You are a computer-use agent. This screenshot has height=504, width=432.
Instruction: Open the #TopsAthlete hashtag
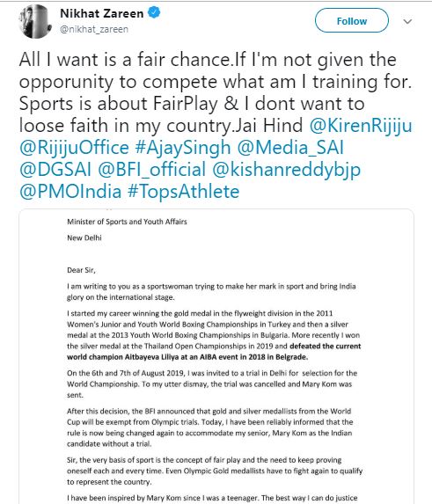click(x=184, y=191)
